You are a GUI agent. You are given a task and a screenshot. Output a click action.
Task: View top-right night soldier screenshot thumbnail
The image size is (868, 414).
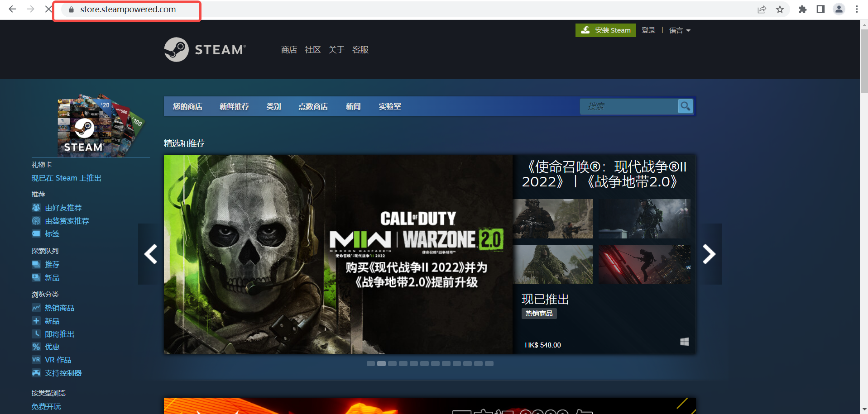pos(644,219)
